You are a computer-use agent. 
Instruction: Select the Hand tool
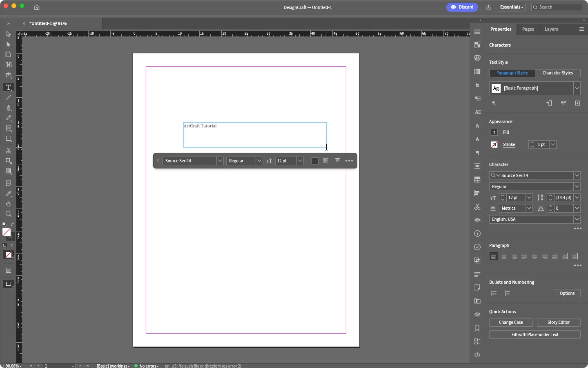(9, 204)
